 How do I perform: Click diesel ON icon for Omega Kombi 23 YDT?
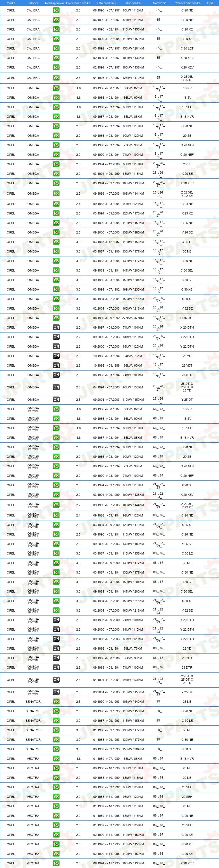point(56,658)
